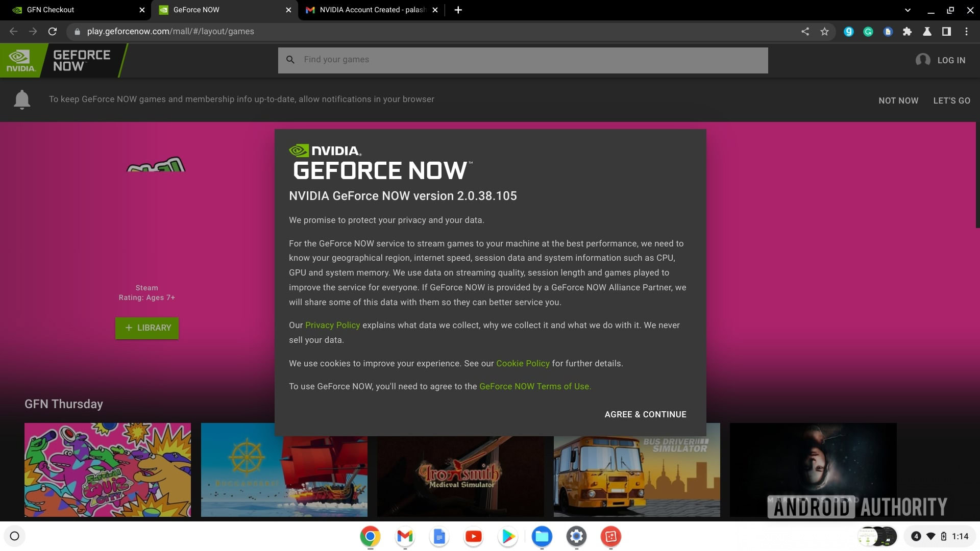Bookmark page with star icon
Screen dimensions: 980x551
[x=824, y=32]
